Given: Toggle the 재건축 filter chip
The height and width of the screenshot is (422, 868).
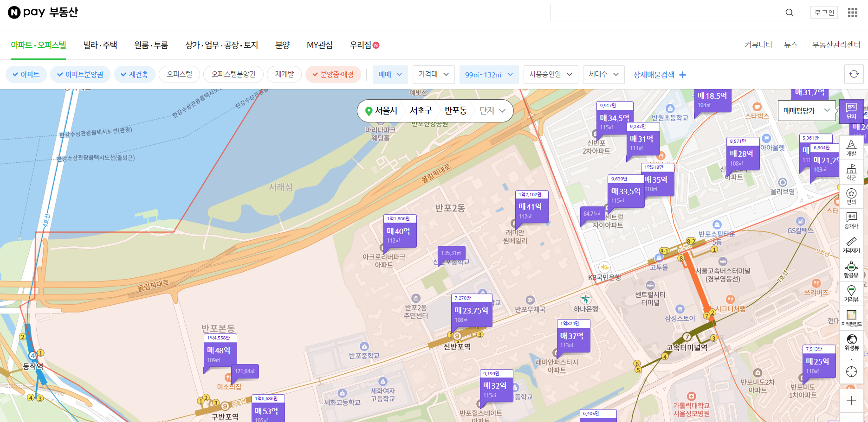Looking at the screenshot, I should [x=134, y=74].
